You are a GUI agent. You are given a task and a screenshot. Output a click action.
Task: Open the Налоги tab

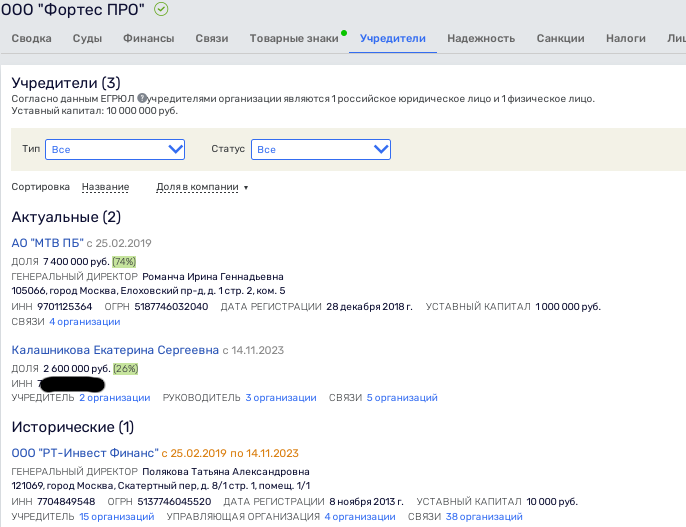(625, 39)
